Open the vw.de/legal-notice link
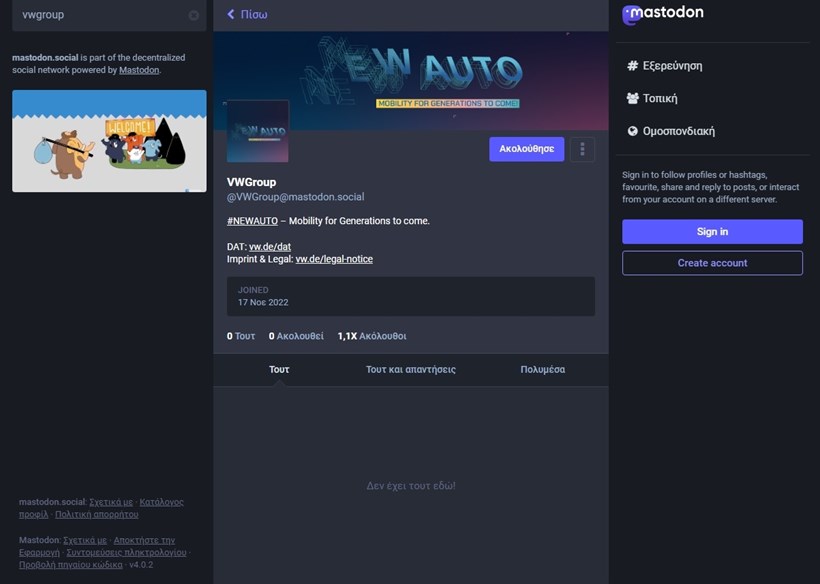This screenshot has width=820, height=584. coord(333,258)
